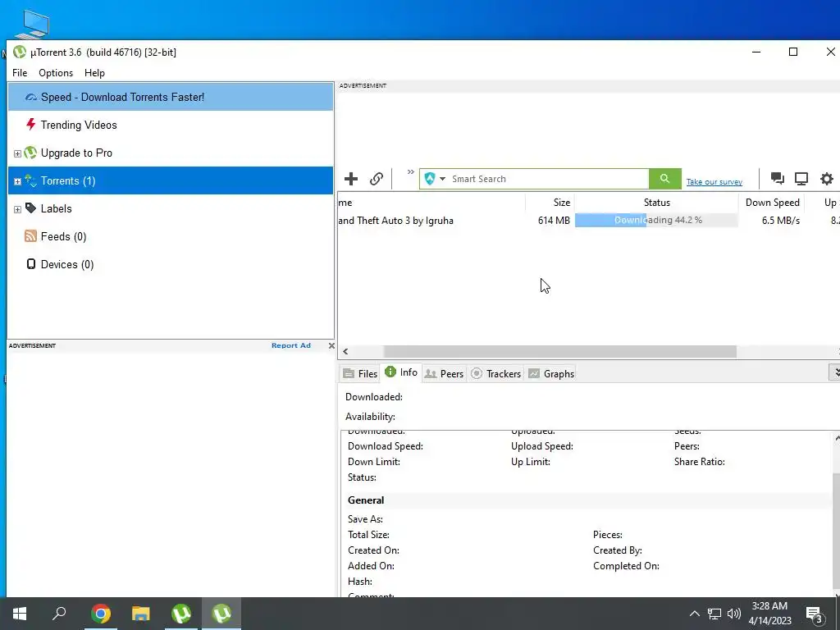This screenshot has width=840, height=630.
Task: Switch to the Files tab
Action: point(360,373)
